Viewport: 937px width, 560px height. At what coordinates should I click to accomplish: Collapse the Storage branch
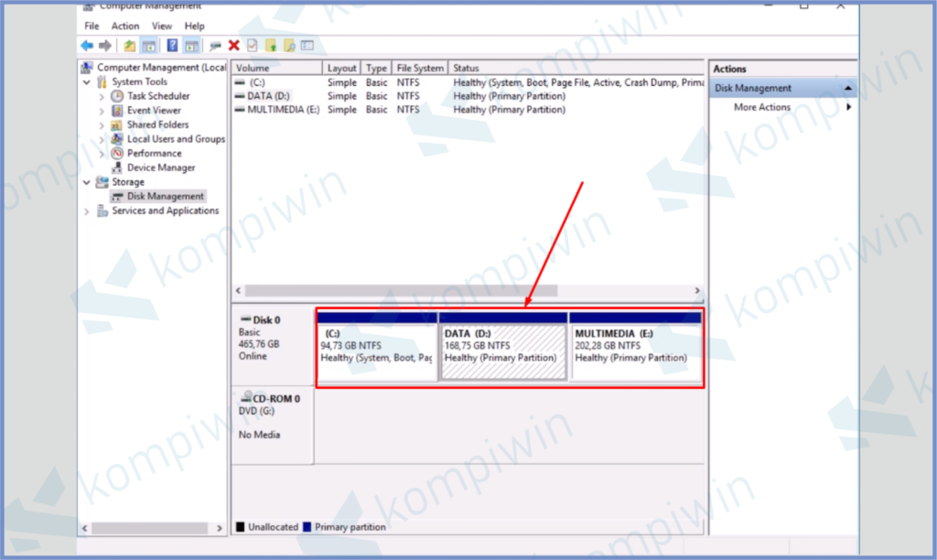pyautogui.click(x=85, y=182)
